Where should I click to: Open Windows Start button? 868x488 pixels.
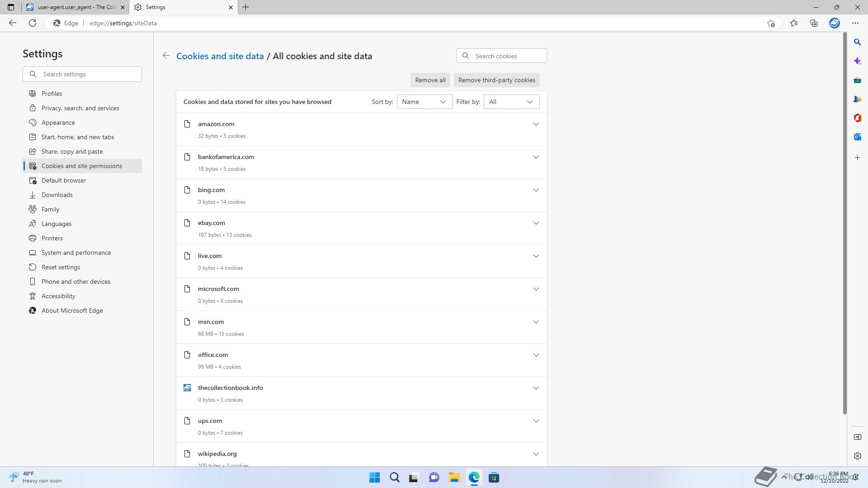[x=374, y=478]
